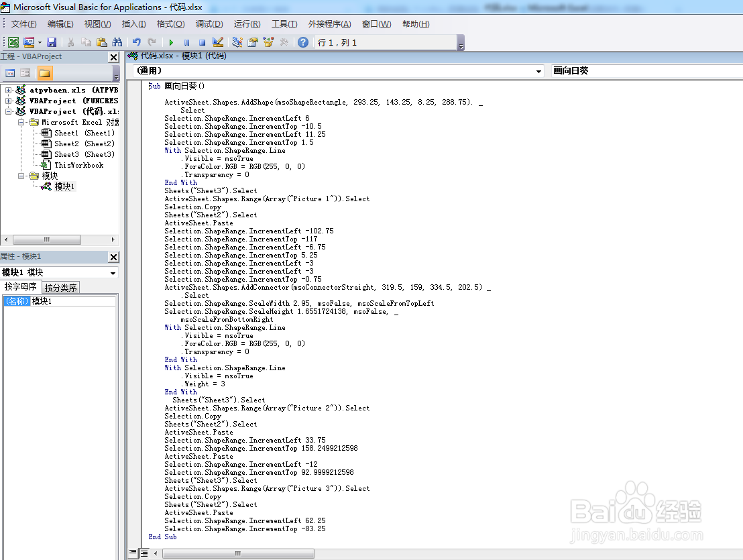Viewport: 743px width, 560px height.
Task: Open Toolbox wrench-hammer icon
Action: click(284, 42)
